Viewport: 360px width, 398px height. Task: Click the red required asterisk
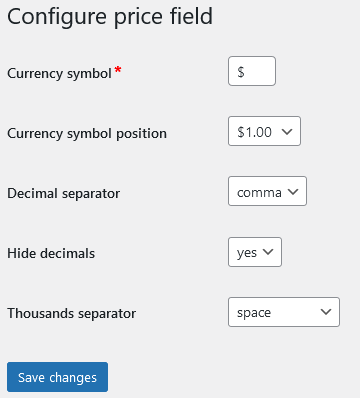point(118,70)
